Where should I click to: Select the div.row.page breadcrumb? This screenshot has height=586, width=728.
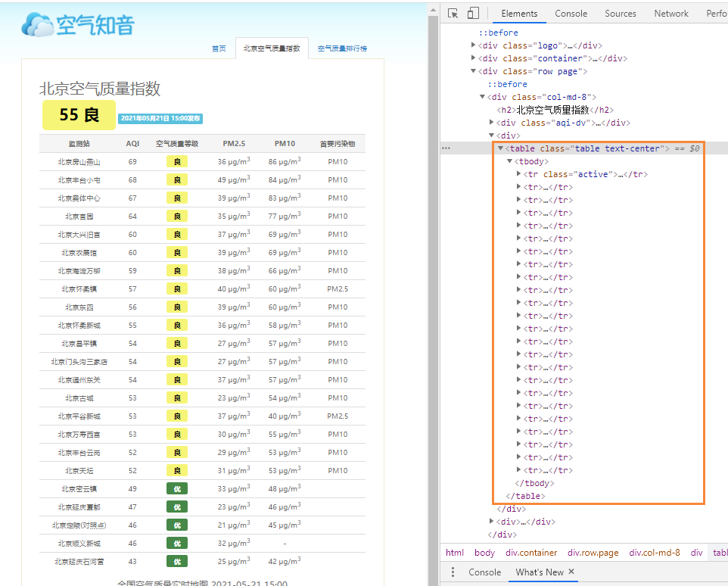593,553
